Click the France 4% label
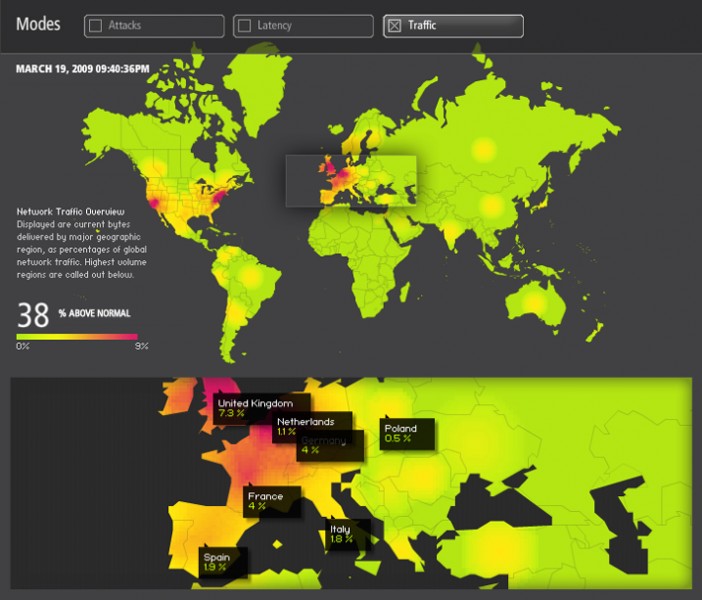The image size is (702, 600). pyautogui.click(x=266, y=501)
